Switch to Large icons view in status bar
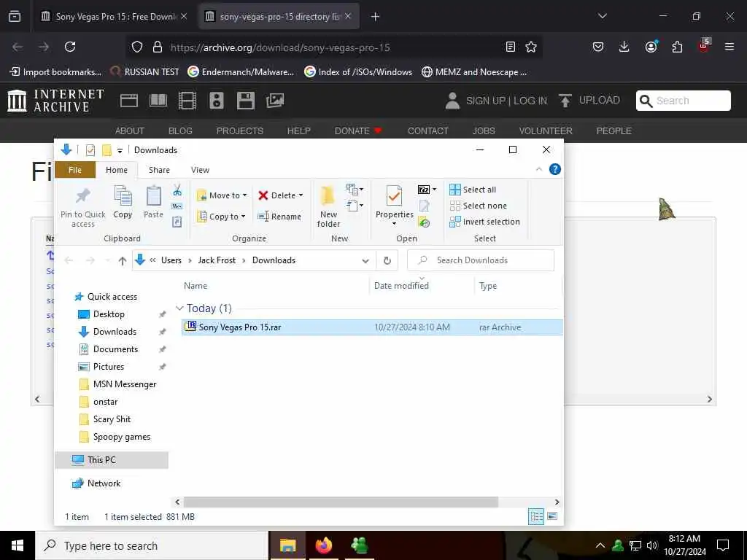The height and width of the screenshot is (560, 747). coord(552,516)
